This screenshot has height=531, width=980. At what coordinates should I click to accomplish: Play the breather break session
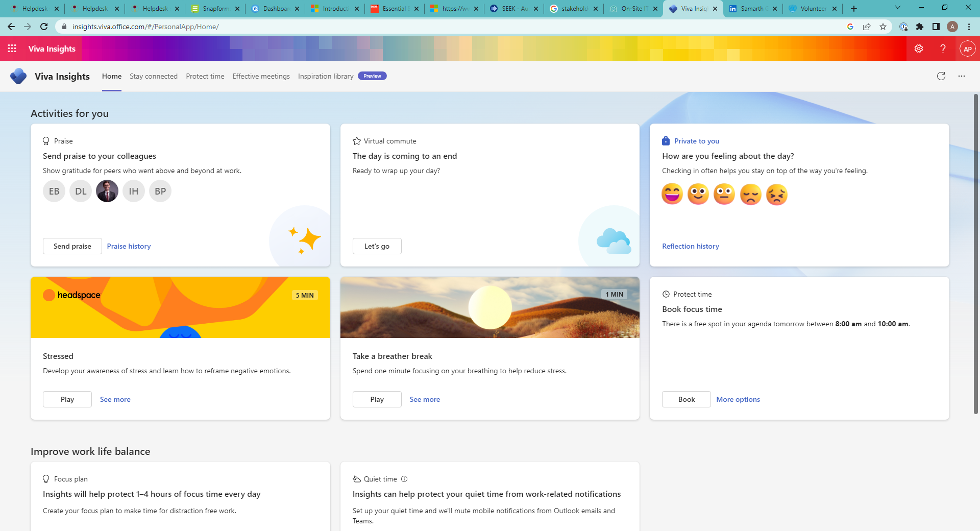pos(377,399)
